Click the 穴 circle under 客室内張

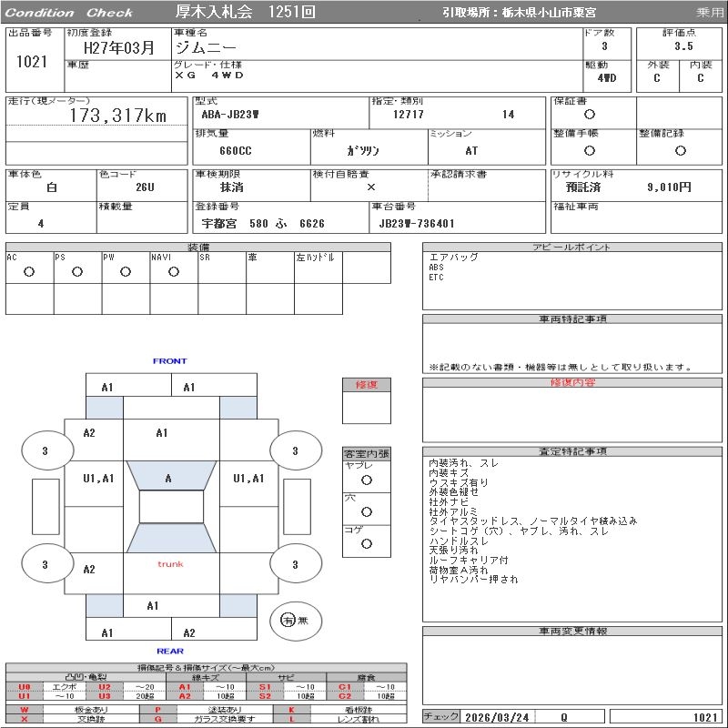click(x=367, y=512)
